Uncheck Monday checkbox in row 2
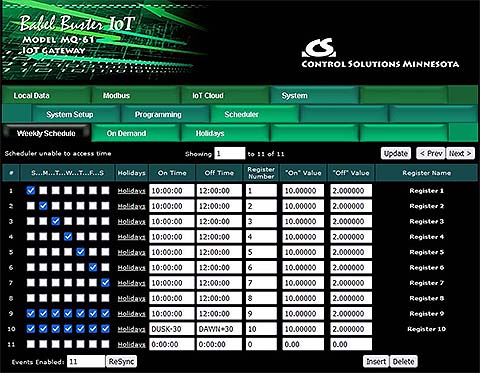This screenshot has height=373, width=480. (43, 206)
